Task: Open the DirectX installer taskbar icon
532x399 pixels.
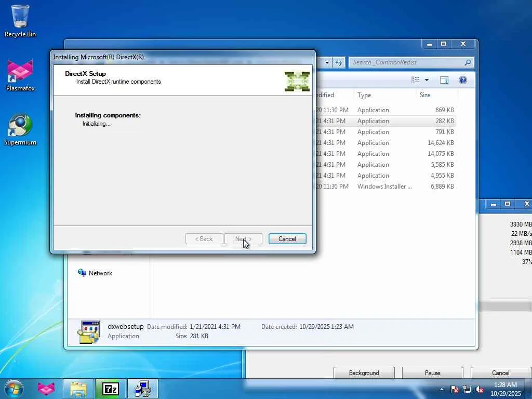Action: 143,389
